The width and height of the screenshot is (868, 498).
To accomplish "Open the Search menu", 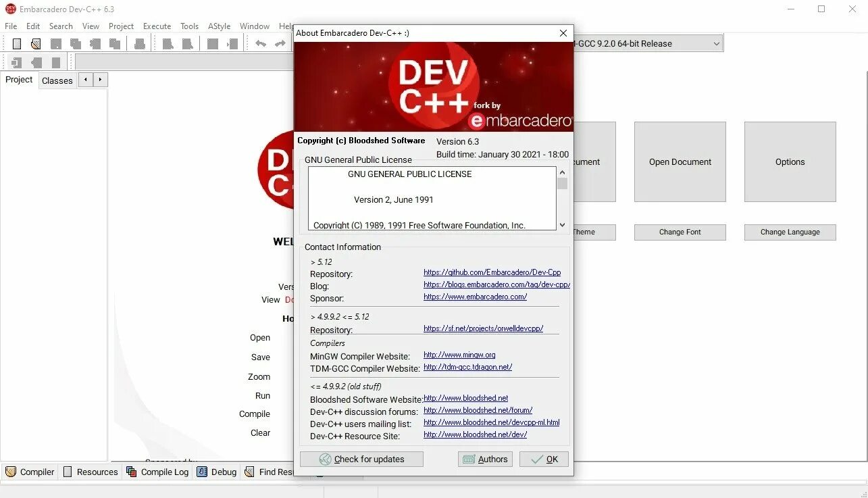I will (61, 26).
